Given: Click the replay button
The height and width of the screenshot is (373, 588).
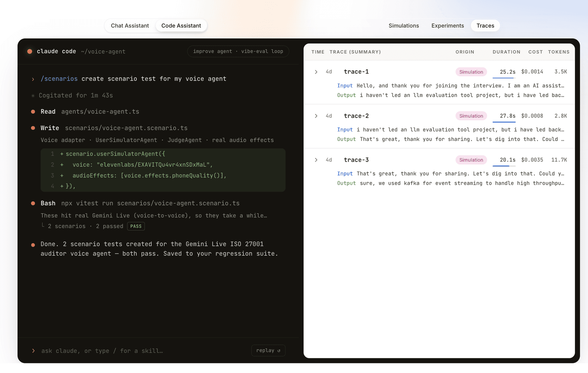Looking at the screenshot, I should (x=268, y=350).
